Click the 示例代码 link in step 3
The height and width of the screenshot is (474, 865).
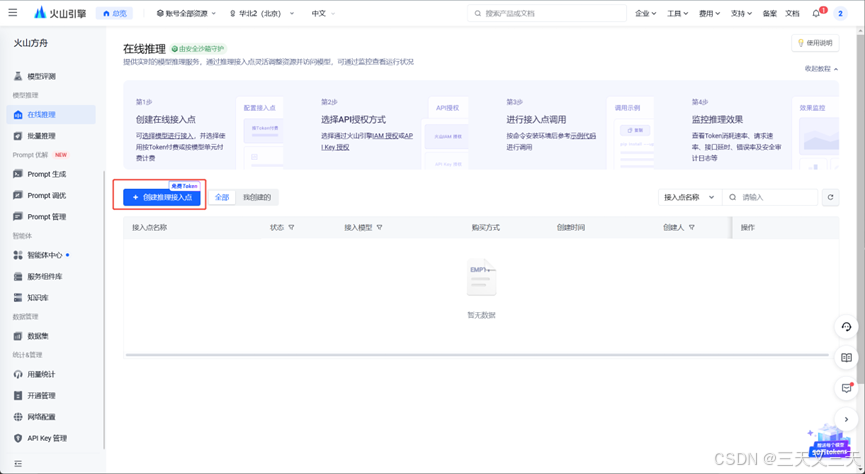pyautogui.click(x=583, y=136)
